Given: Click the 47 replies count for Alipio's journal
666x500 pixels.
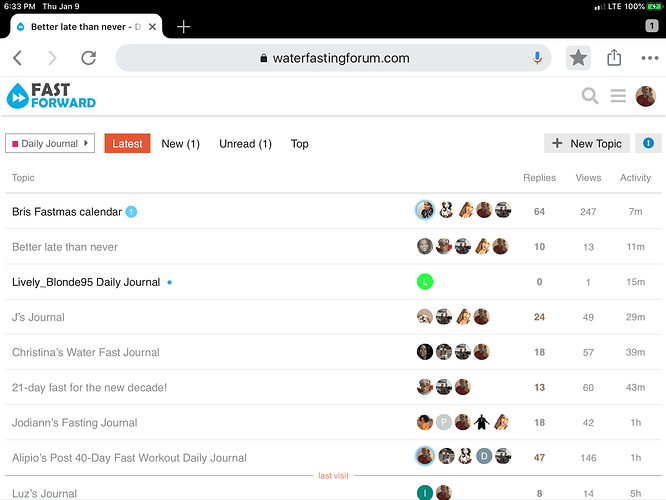Looking at the screenshot, I should pyautogui.click(x=539, y=458).
